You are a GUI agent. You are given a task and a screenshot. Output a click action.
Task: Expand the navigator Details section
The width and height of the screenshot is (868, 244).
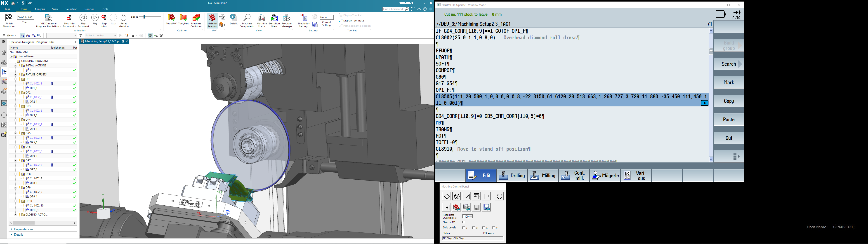click(19, 235)
